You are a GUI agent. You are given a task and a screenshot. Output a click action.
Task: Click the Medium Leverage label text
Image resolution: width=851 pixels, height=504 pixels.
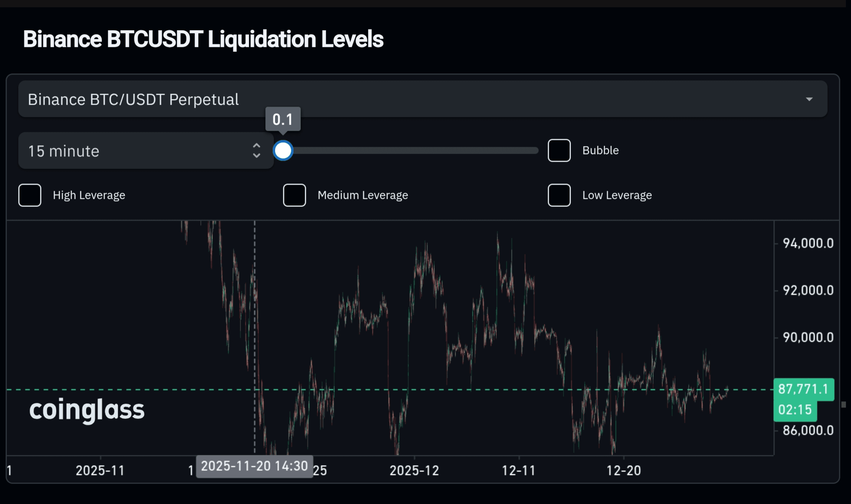point(362,195)
